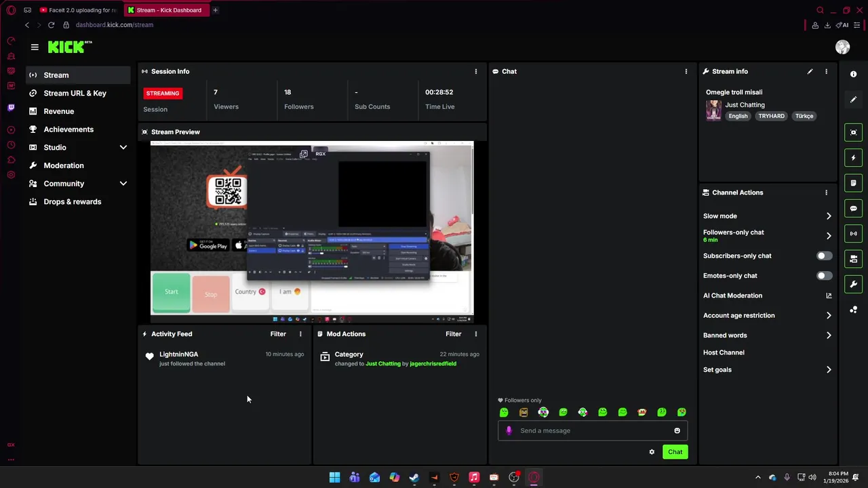Switch to the Faceit YouTube browser tab
Image resolution: width=868 pixels, height=488 pixels.
point(78,10)
